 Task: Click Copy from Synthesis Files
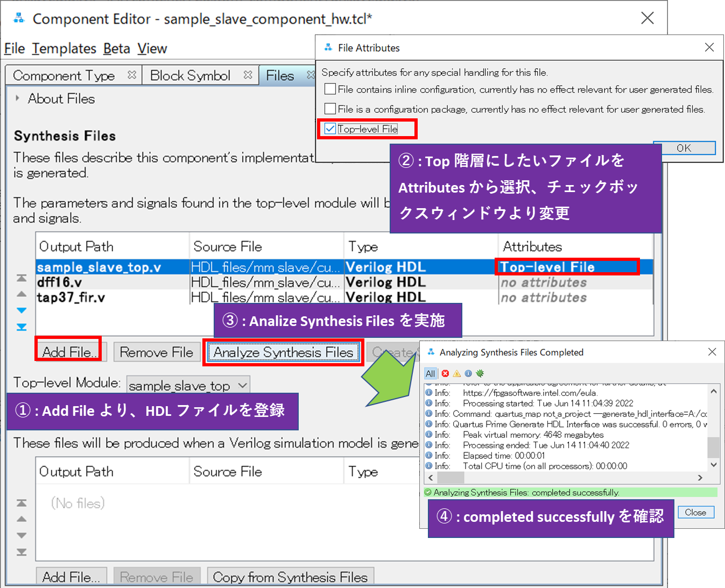pos(291,577)
